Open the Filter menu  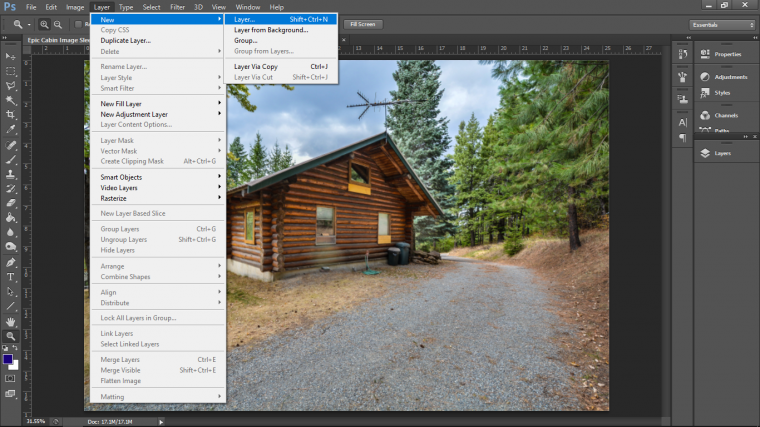(x=177, y=7)
